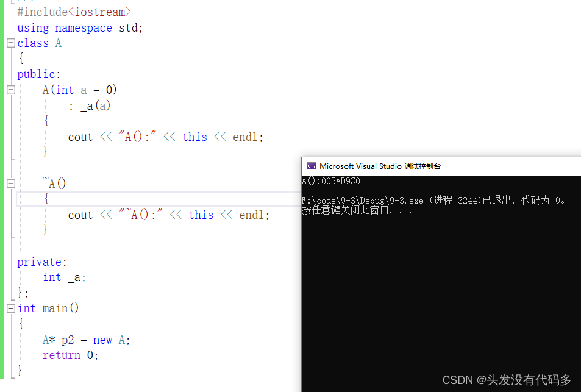Click the '按任意键关闭此窗口' console prompt line
The width and height of the screenshot is (581, 392).
357,210
